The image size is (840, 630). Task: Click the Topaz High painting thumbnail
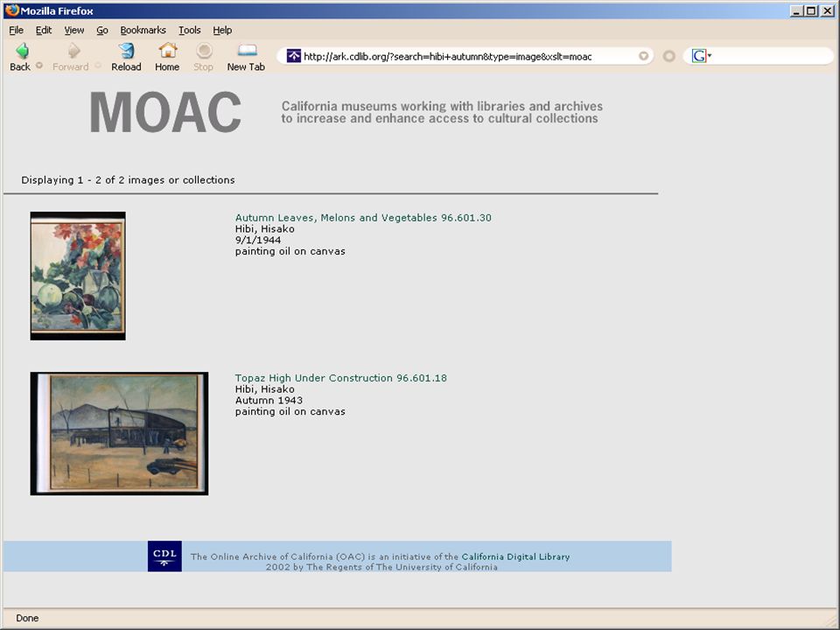tap(120, 433)
